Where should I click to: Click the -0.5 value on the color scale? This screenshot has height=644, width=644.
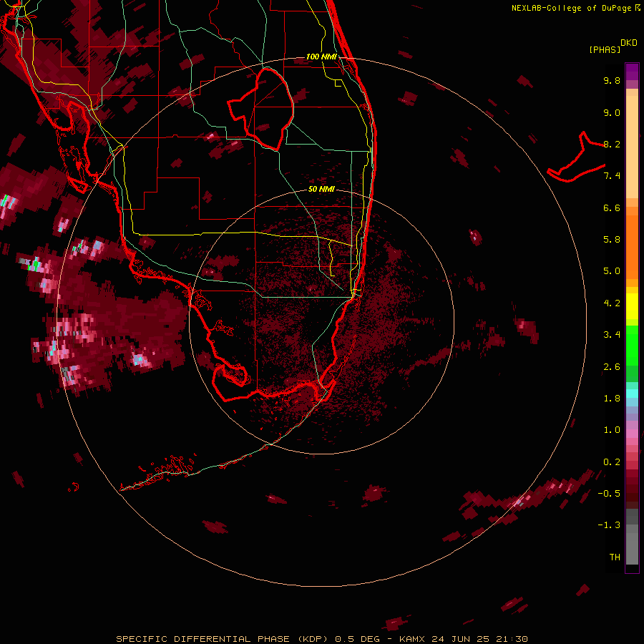[609, 494]
